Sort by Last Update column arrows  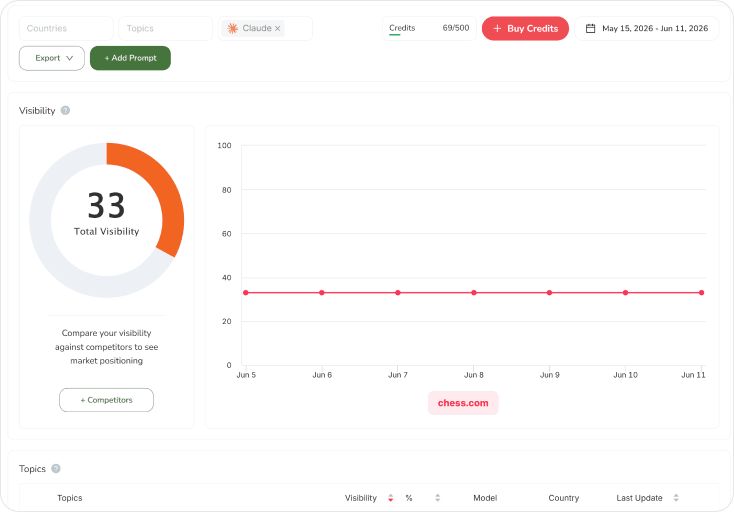point(676,498)
